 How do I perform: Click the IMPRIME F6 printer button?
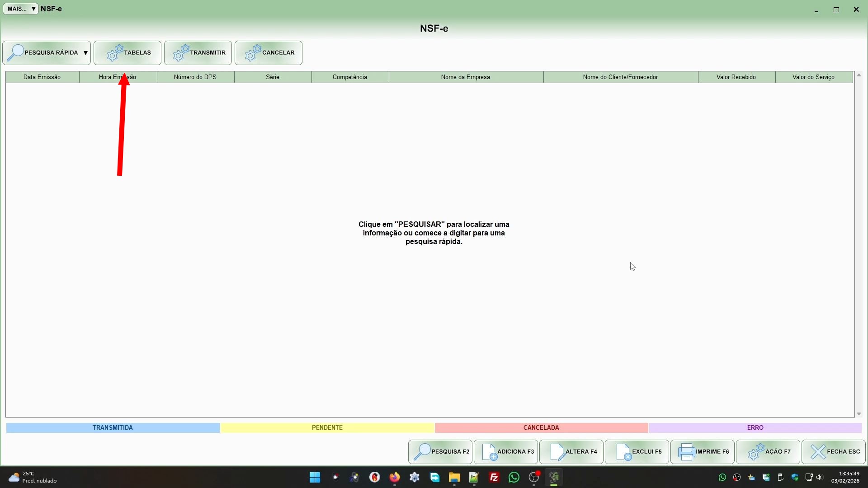pos(703,451)
